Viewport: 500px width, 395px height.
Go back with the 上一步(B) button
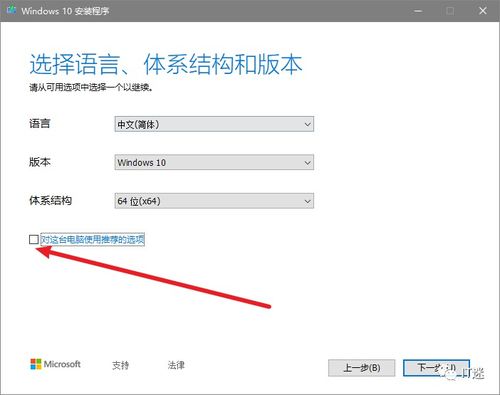click(x=362, y=368)
